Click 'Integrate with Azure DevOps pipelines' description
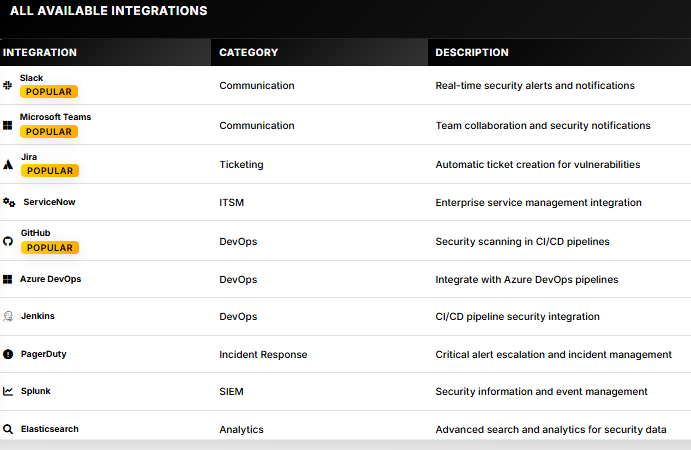Image resolution: width=691 pixels, height=450 pixels. point(527,279)
